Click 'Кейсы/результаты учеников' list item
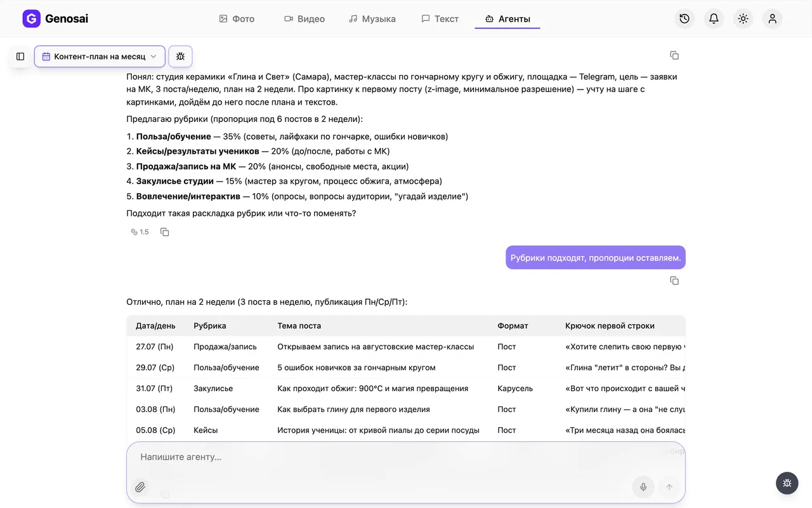Screen dimensions: 812x508 [x=198, y=151]
